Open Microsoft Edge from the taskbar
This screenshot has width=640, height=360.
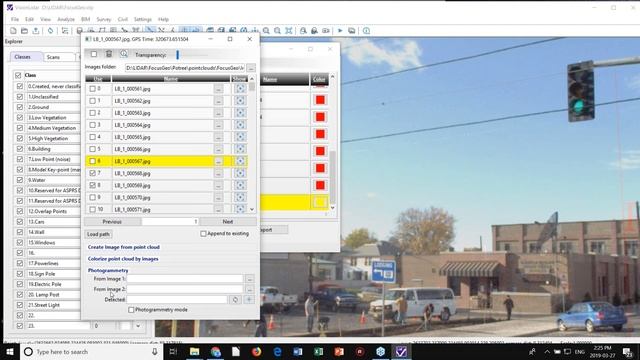[x=277, y=351]
